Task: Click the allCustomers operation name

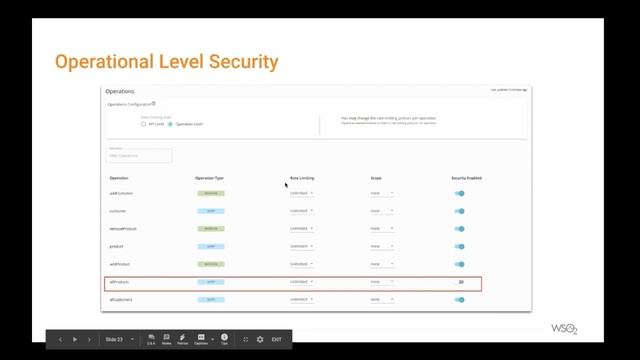Action: click(121, 300)
